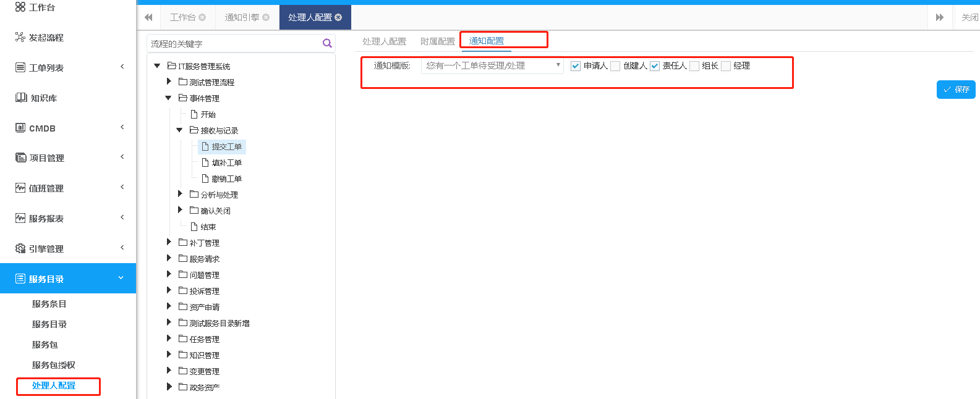
Task: Expand the 分析与处理 tree folder
Action: coord(180,194)
